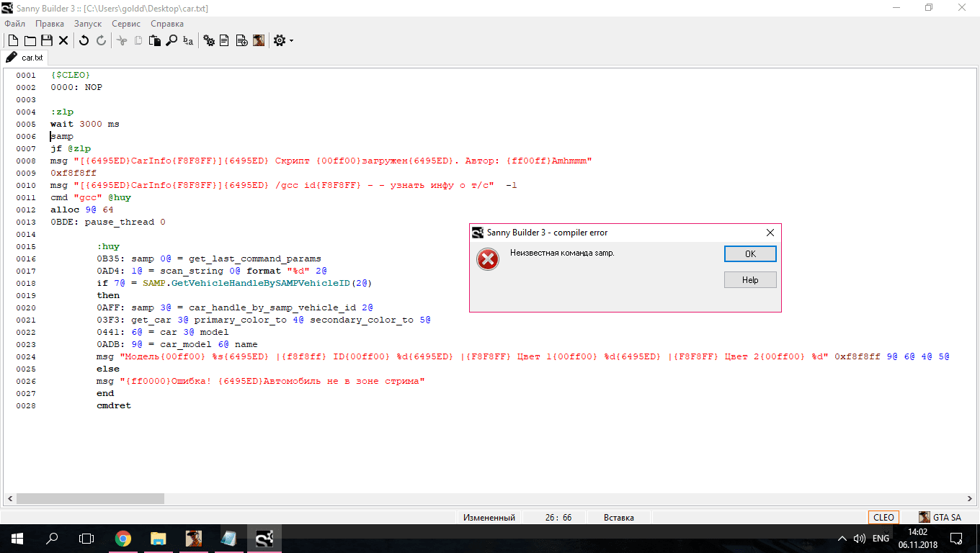980x553 pixels.
Task: Open Windows Start menu
Action: point(17,538)
